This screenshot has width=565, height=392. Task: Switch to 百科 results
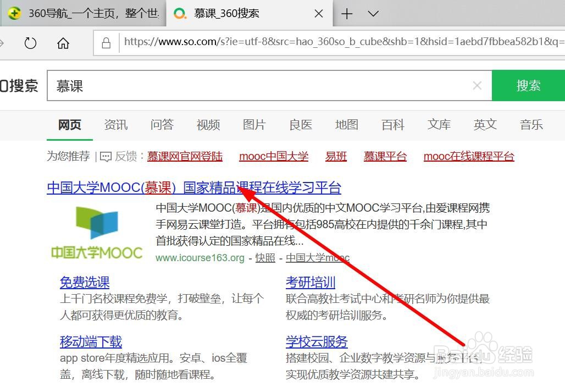[393, 125]
